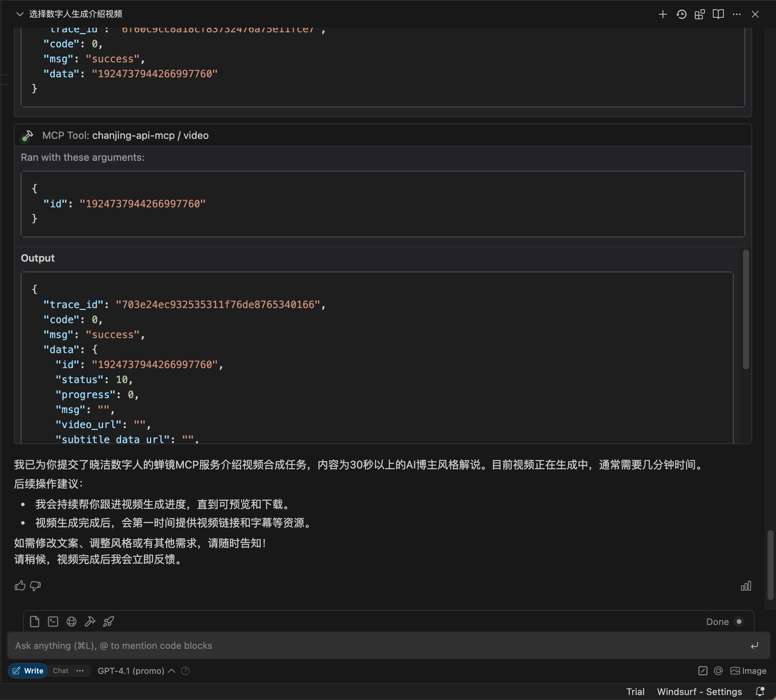The width and height of the screenshot is (776, 700).
Task: Click the rocket deploy icon above input
Action: [x=108, y=622]
